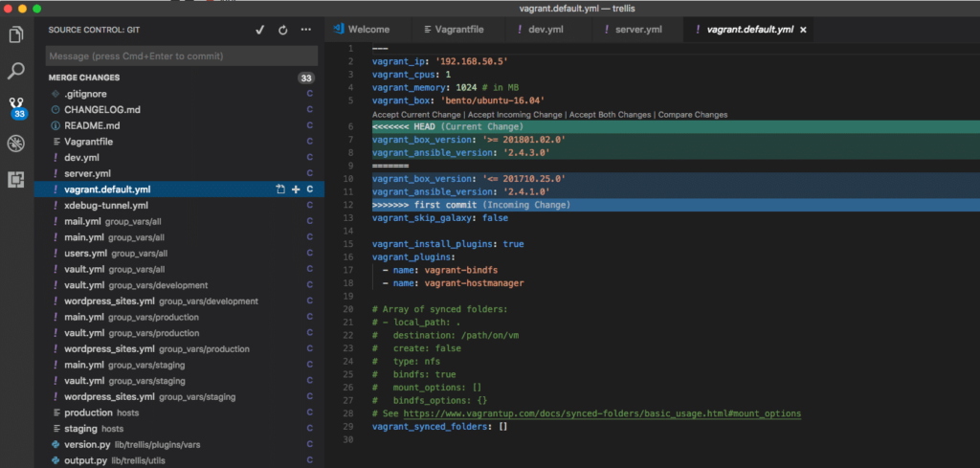
Task: Open .gitignore in the changes list
Action: (x=179, y=94)
